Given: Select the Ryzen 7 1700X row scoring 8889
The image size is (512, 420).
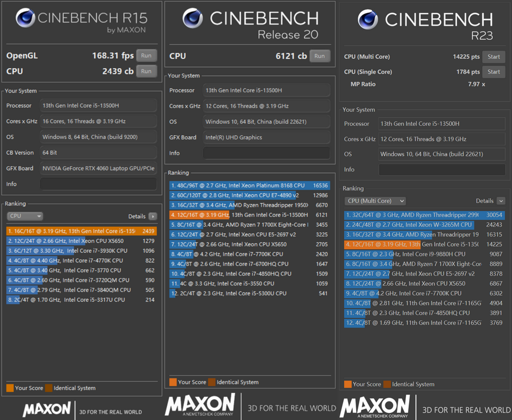Looking at the screenshot, I should pyautogui.click(x=424, y=264).
